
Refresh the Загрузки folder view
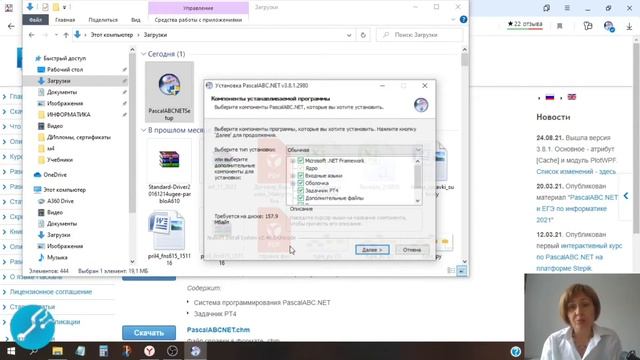click(363, 35)
